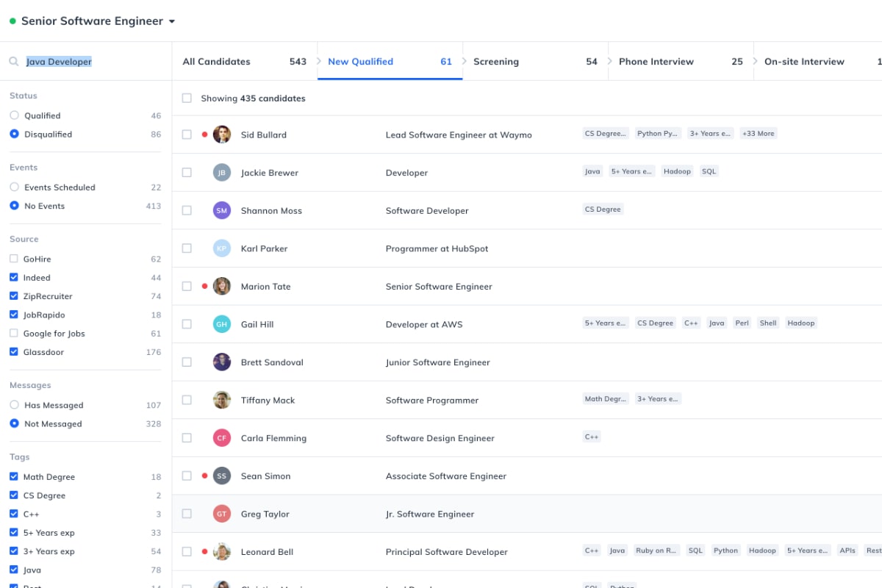
Task: Click Sid Bullard's profile photo
Action: click(x=222, y=135)
